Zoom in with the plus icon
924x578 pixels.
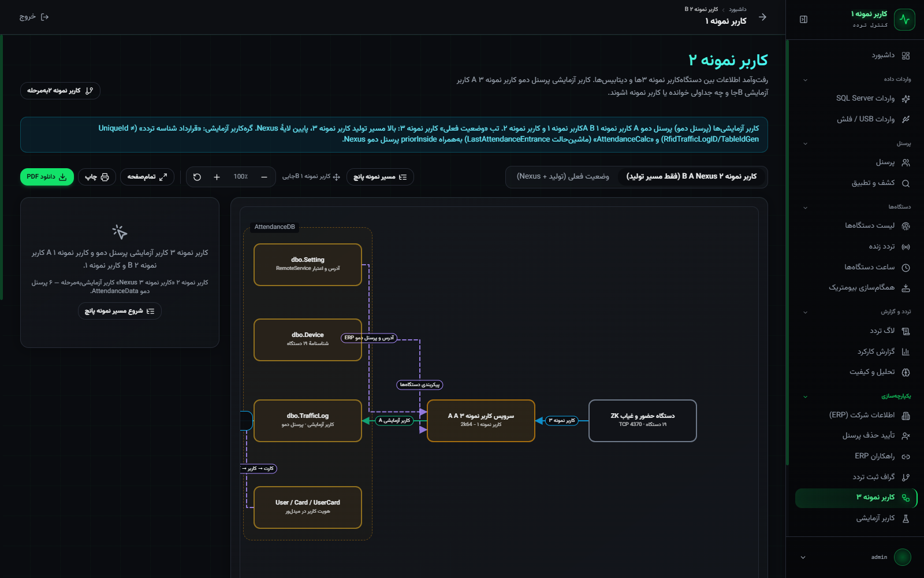(217, 177)
